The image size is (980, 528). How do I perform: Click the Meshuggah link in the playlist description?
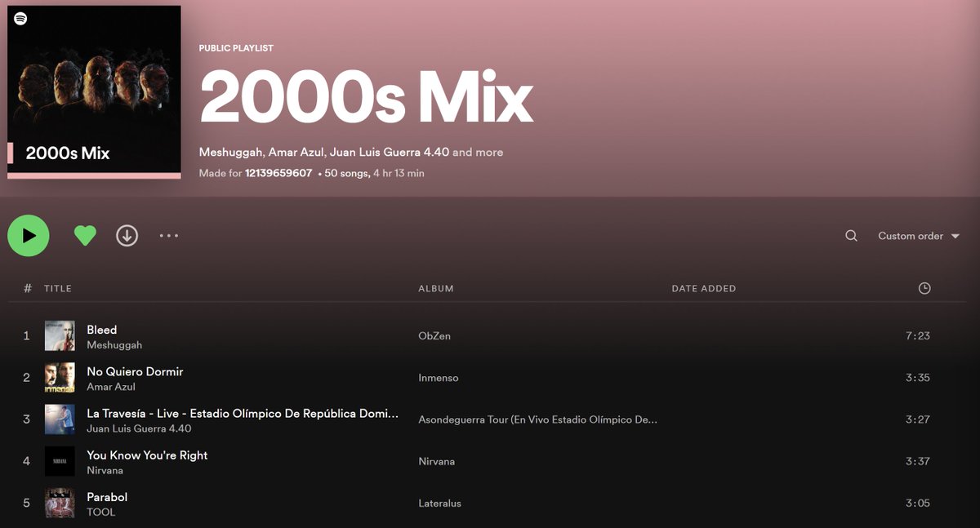[x=231, y=153]
